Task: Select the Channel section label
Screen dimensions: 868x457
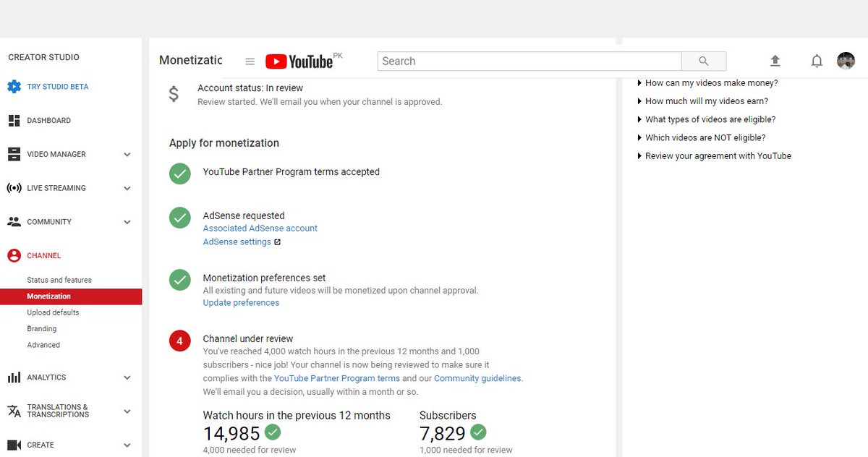Action: tap(44, 255)
